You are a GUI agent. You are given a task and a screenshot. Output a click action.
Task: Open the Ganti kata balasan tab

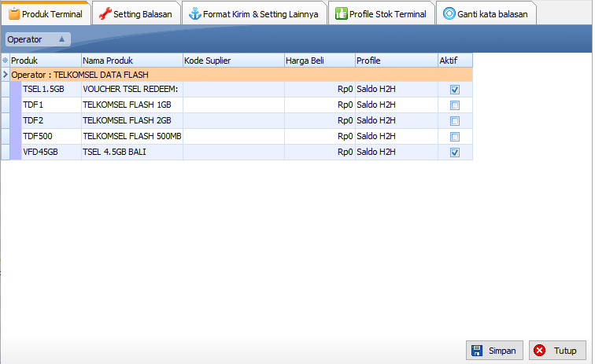tap(486, 13)
